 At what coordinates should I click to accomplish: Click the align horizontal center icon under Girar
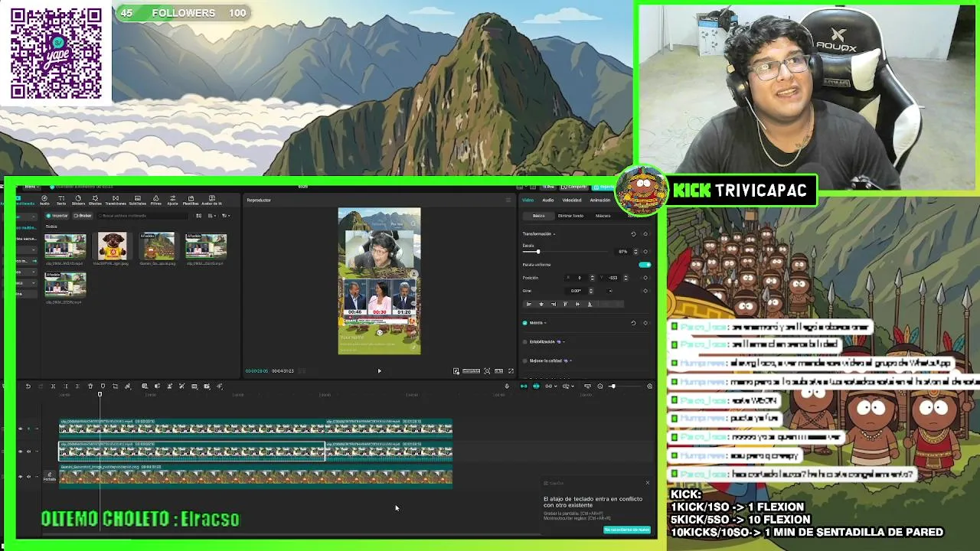pos(541,304)
